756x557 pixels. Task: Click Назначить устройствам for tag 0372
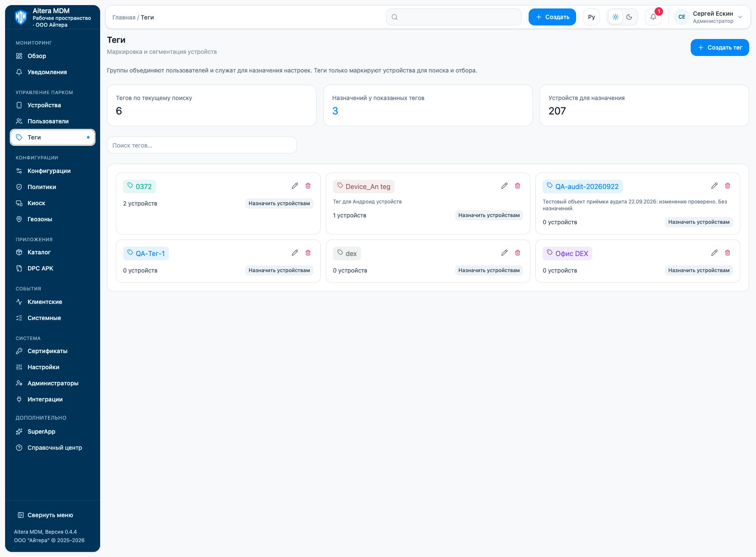[279, 203]
